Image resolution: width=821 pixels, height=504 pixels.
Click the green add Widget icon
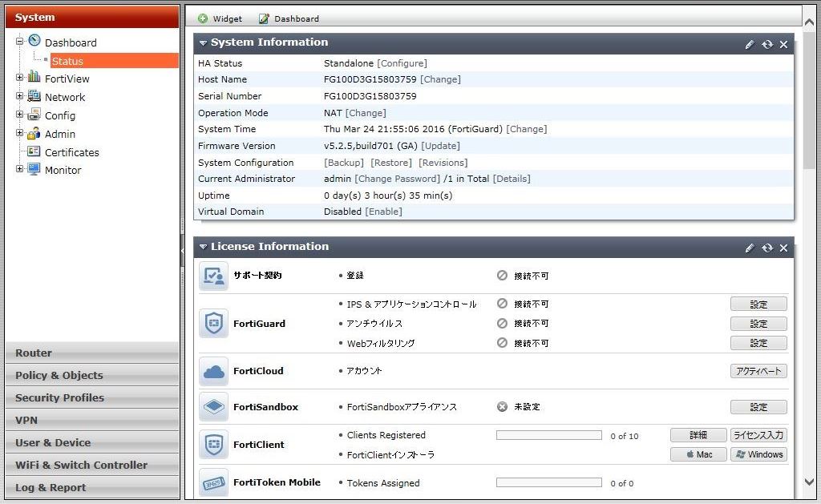[203, 18]
